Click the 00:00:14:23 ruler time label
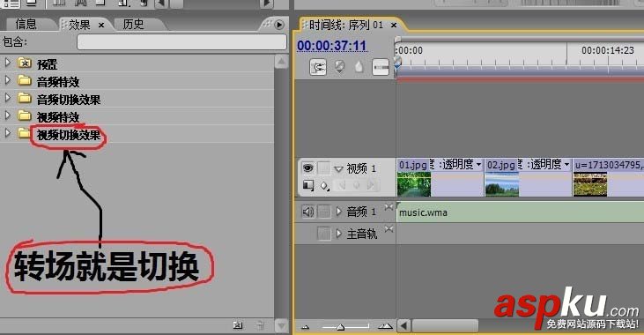The image size is (644, 335). (x=608, y=50)
